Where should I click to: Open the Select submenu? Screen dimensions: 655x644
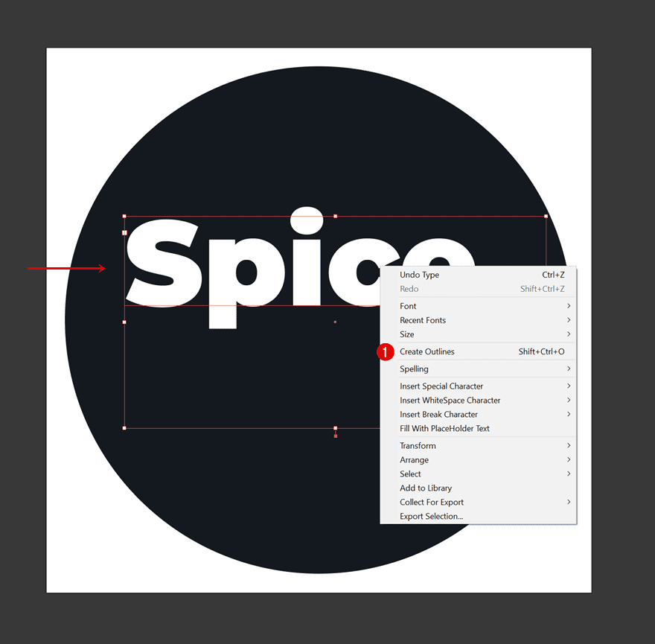click(411, 474)
